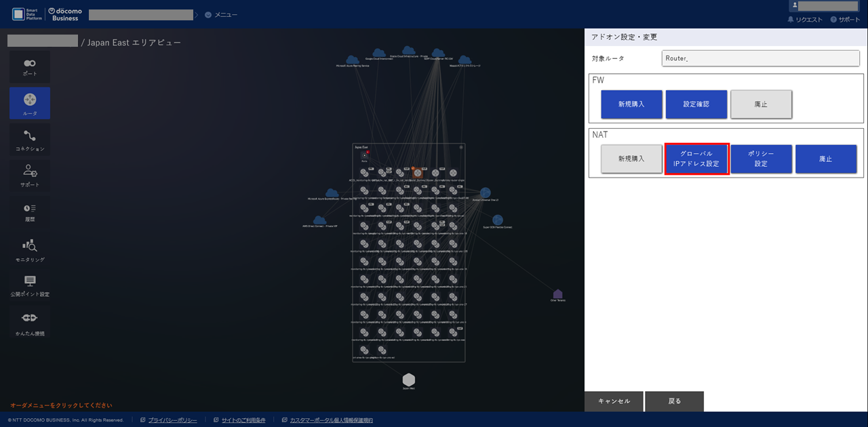
Task: Select the ルータ (Router) sidebar icon
Action: point(30,103)
